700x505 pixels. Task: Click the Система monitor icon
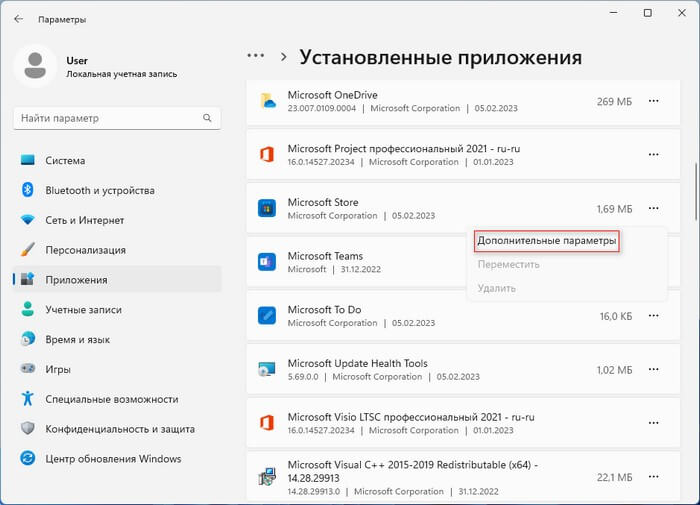[28, 160]
